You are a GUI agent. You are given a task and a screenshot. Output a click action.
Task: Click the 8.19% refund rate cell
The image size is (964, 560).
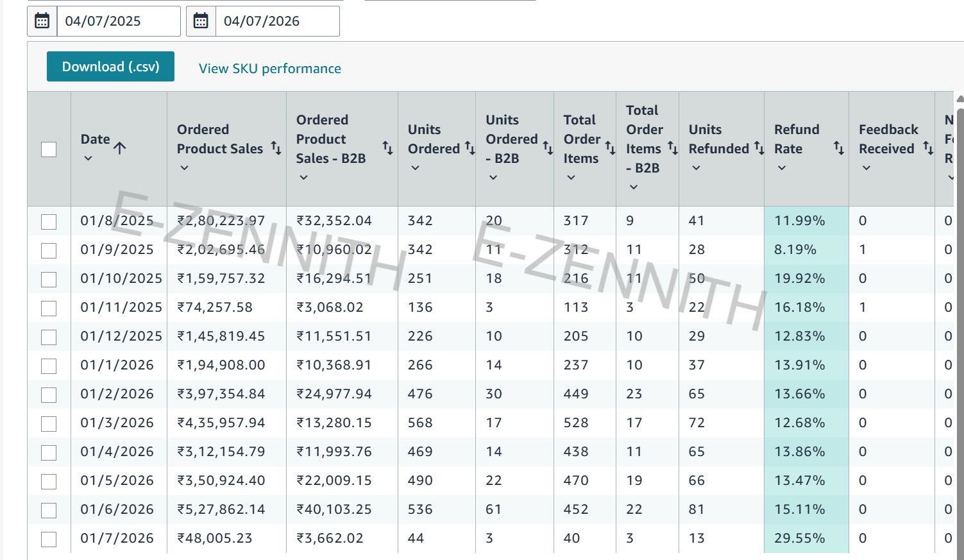coord(806,250)
